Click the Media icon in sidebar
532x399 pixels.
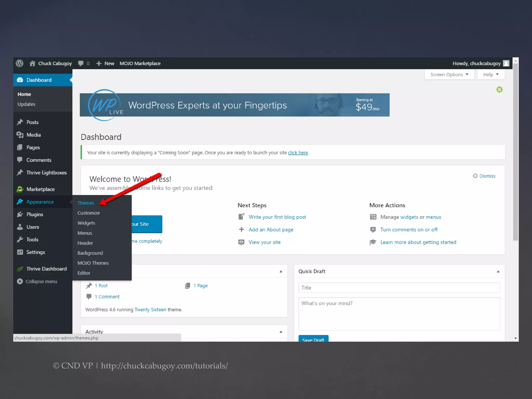pyautogui.click(x=20, y=135)
